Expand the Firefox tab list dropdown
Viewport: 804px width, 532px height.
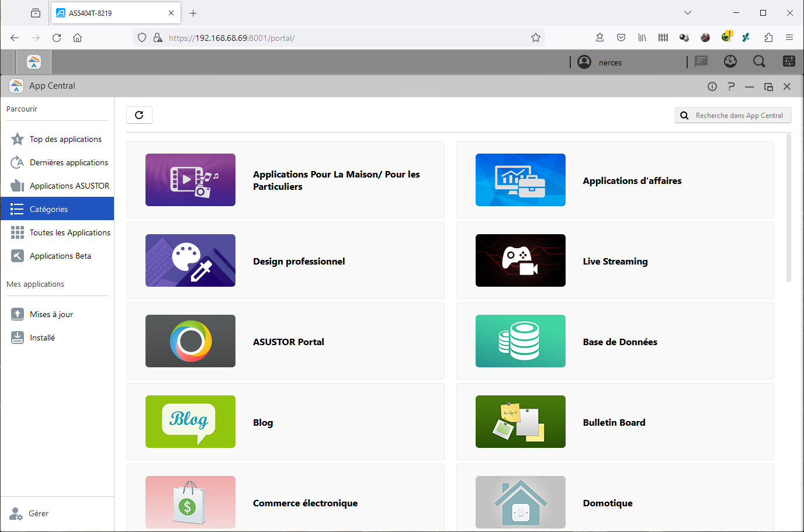coord(688,13)
